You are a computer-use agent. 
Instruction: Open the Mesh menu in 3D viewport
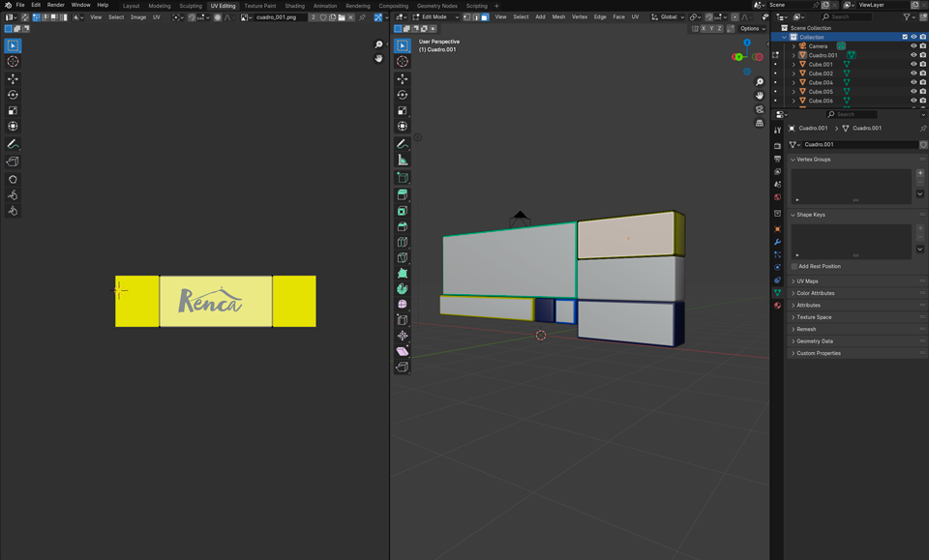(558, 17)
